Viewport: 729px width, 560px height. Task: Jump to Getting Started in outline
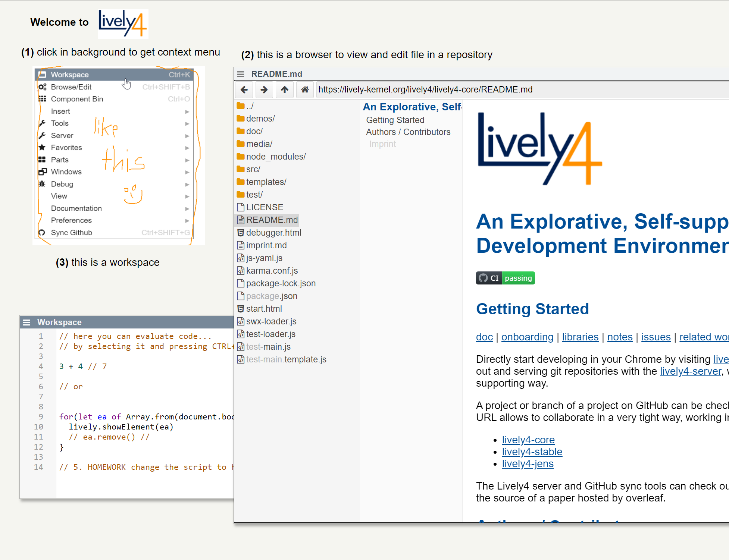(x=395, y=120)
